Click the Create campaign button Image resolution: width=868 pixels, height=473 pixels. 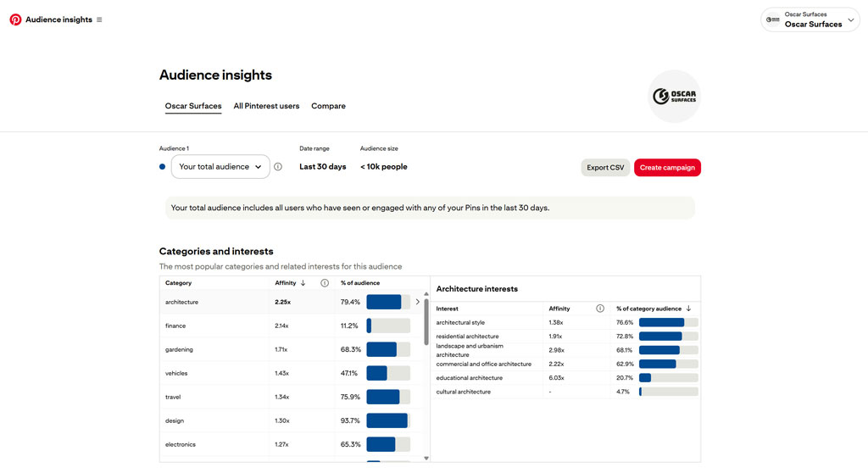tap(667, 168)
